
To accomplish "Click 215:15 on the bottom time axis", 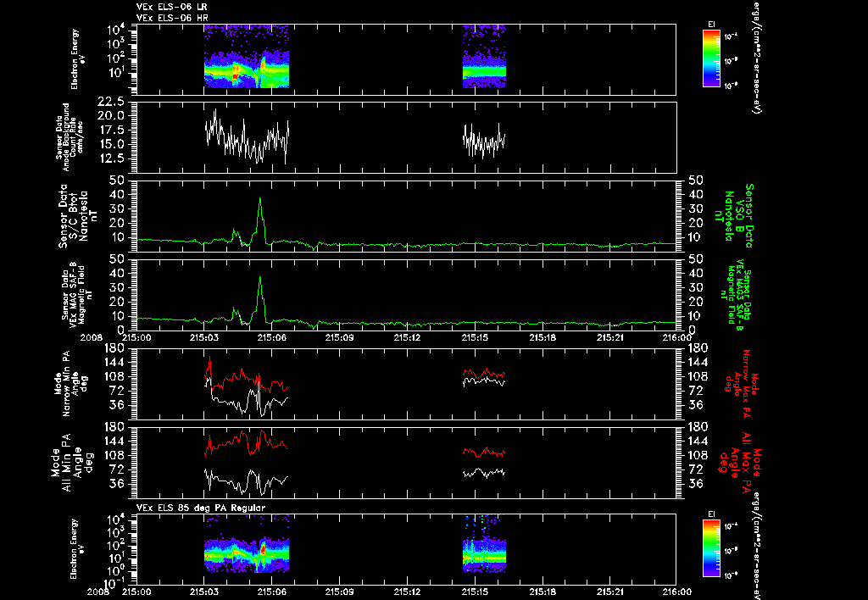I will click(475, 592).
